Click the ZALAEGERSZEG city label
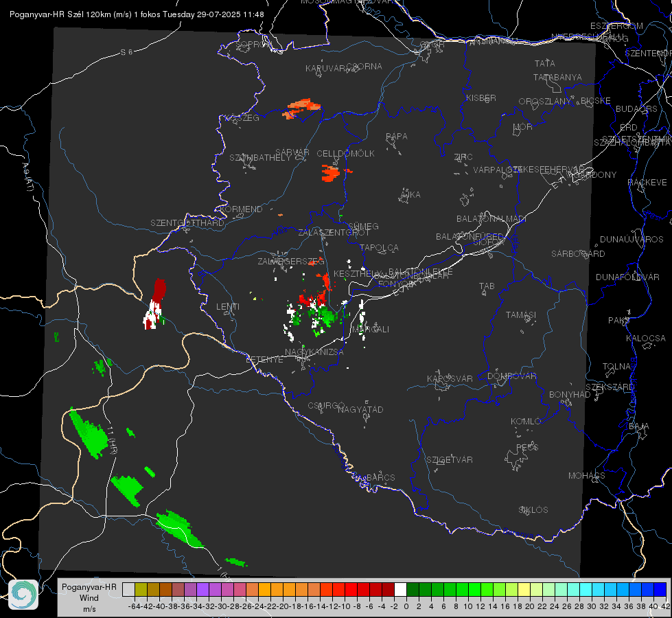 (291, 261)
